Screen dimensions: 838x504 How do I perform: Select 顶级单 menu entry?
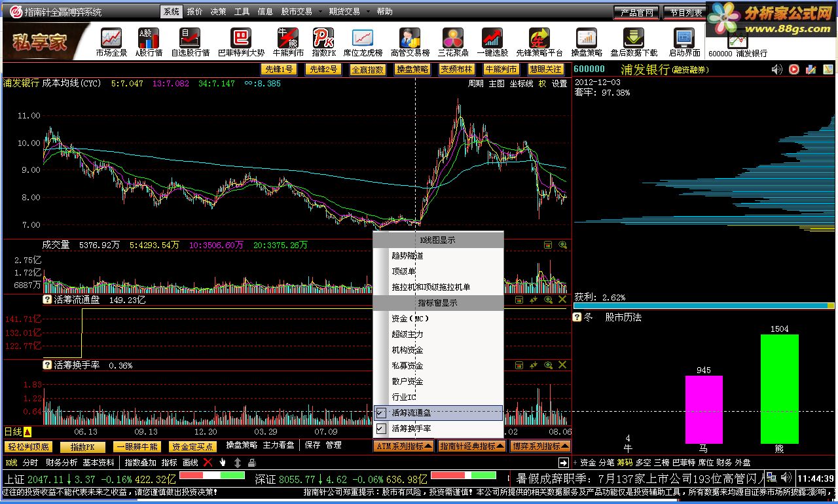click(x=438, y=272)
